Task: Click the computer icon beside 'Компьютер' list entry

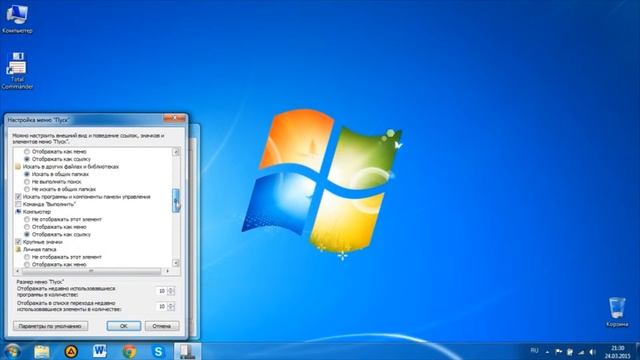Action: click(x=18, y=211)
